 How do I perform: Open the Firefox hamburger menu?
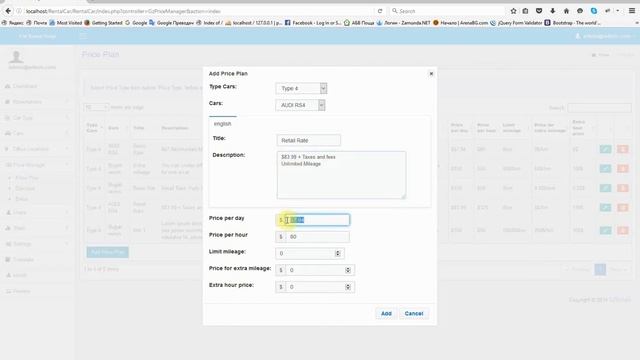pos(632,11)
